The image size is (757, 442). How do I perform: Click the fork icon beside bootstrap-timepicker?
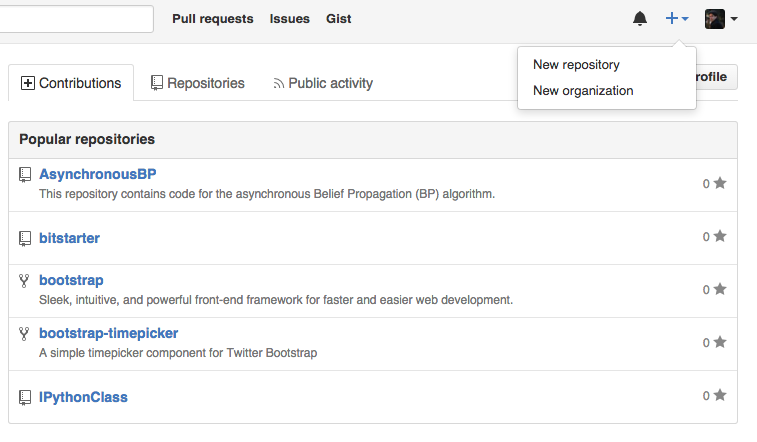[24, 334]
